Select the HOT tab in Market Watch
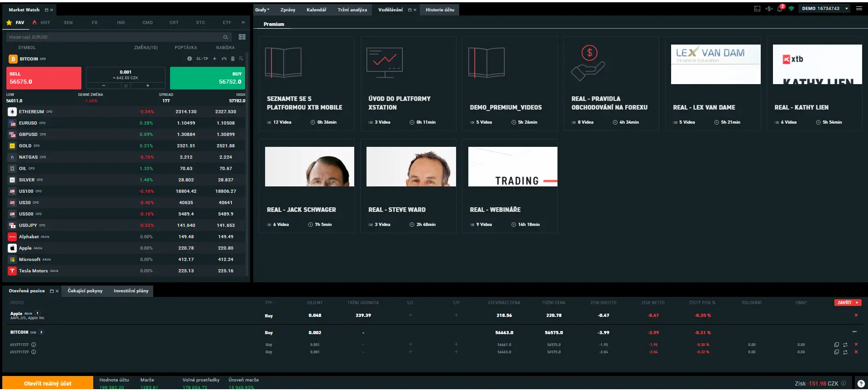 41,22
